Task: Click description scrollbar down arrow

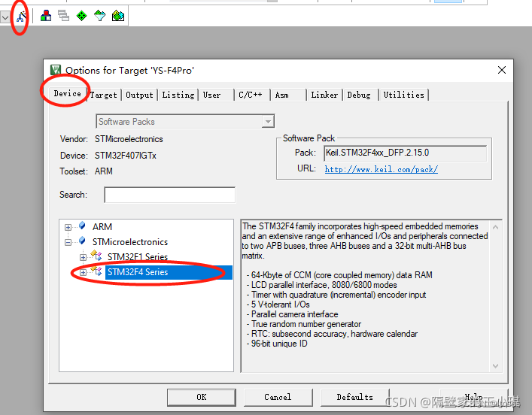Action: [x=495, y=366]
